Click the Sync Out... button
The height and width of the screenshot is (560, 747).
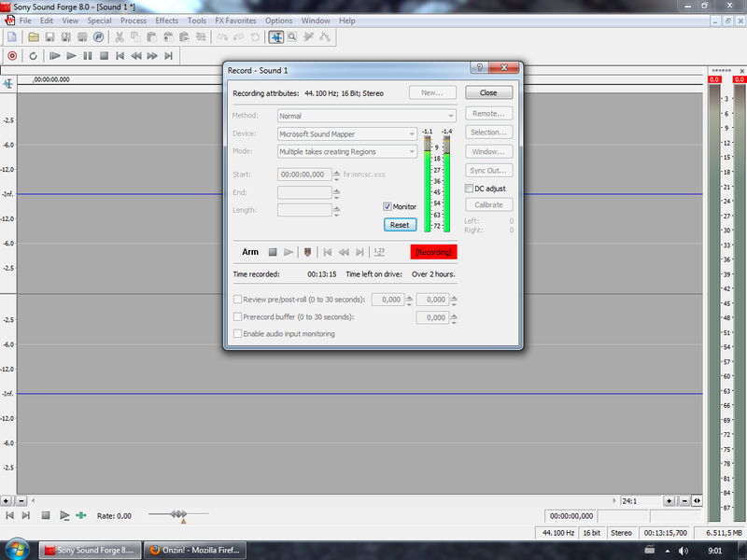[488, 171]
